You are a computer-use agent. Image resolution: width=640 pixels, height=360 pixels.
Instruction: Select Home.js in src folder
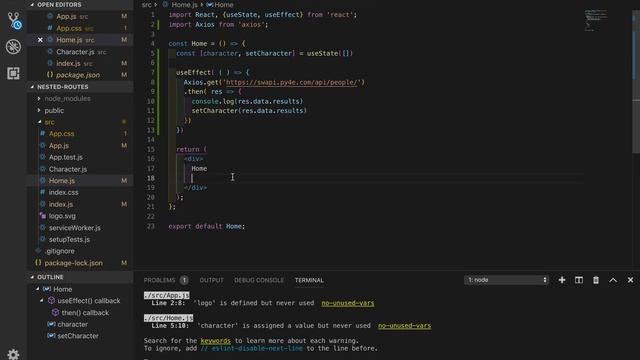click(80, 181)
